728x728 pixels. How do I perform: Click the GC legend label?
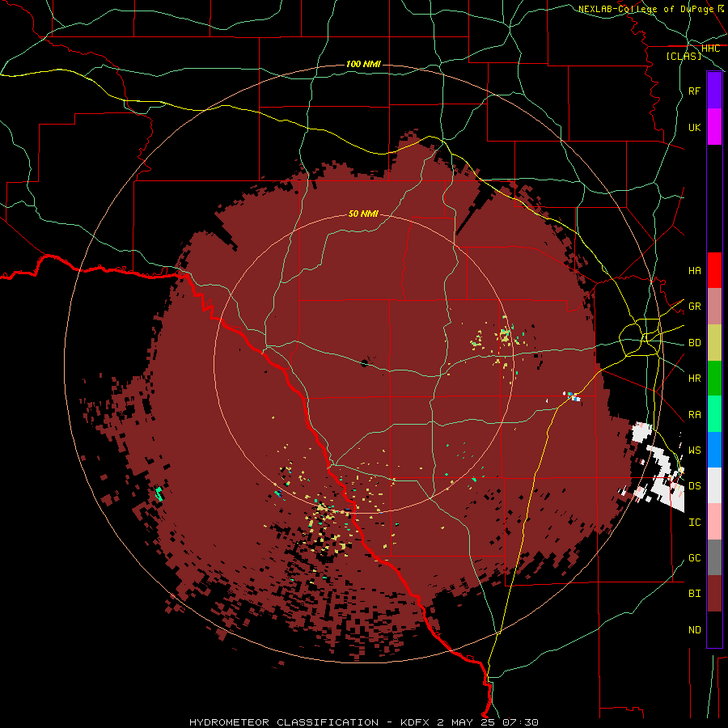[x=694, y=558]
